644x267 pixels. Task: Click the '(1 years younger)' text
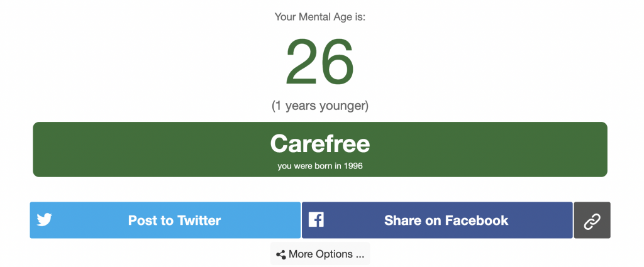[320, 106]
